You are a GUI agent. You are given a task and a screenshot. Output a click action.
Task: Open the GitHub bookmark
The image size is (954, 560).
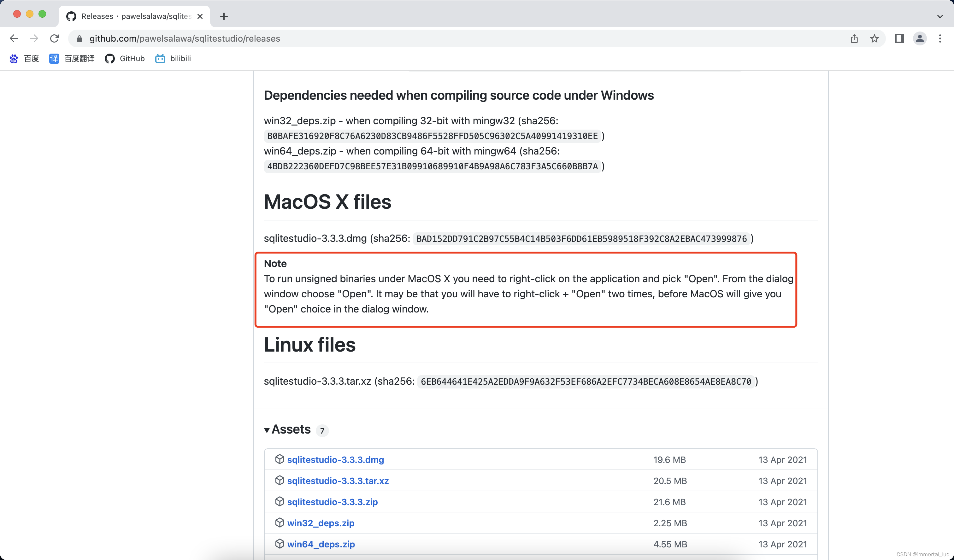tap(125, 59)
